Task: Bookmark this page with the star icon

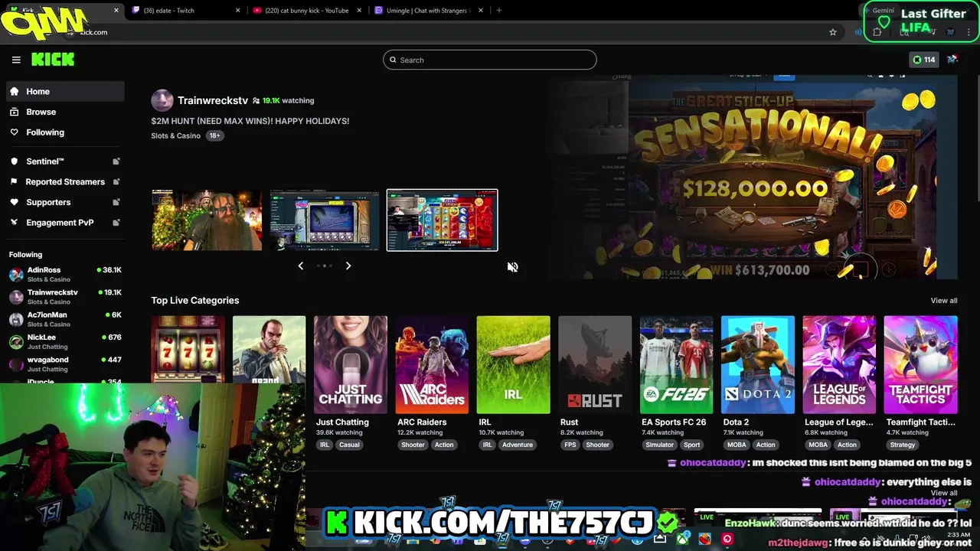Action: click(x=833, y=32)
